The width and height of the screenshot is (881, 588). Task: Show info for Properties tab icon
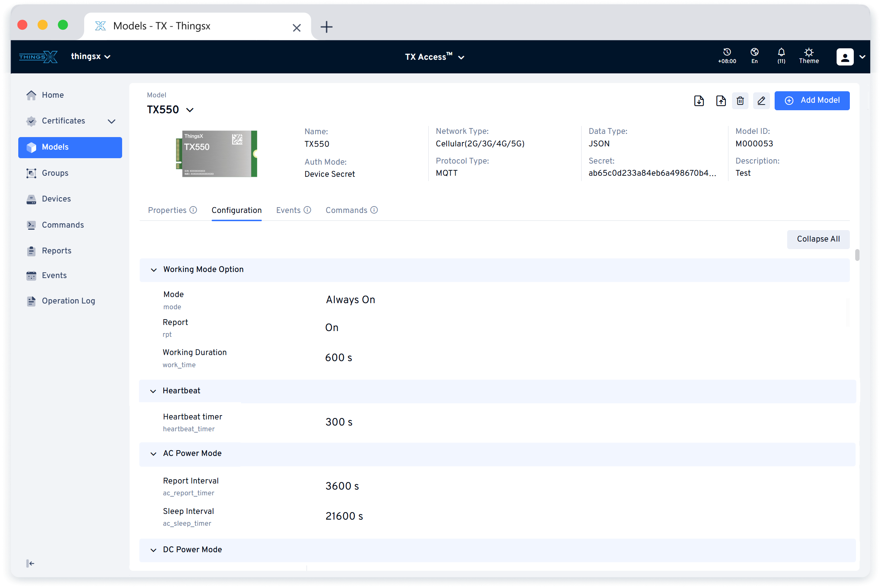[x=193, y=210]
